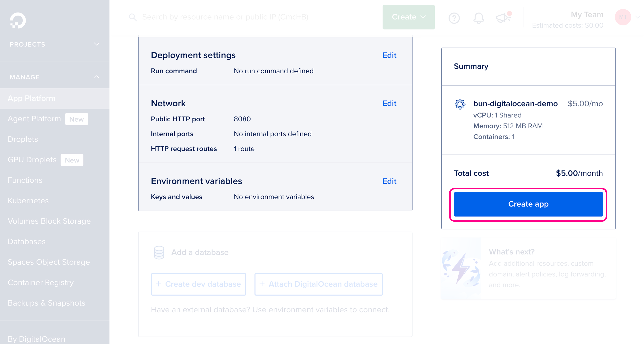Image resolution: width=644 pixels, height=344 pixels.
Task: Open the Create dropdown in the header
Action: pyautogui.click(x=408, y=17)
